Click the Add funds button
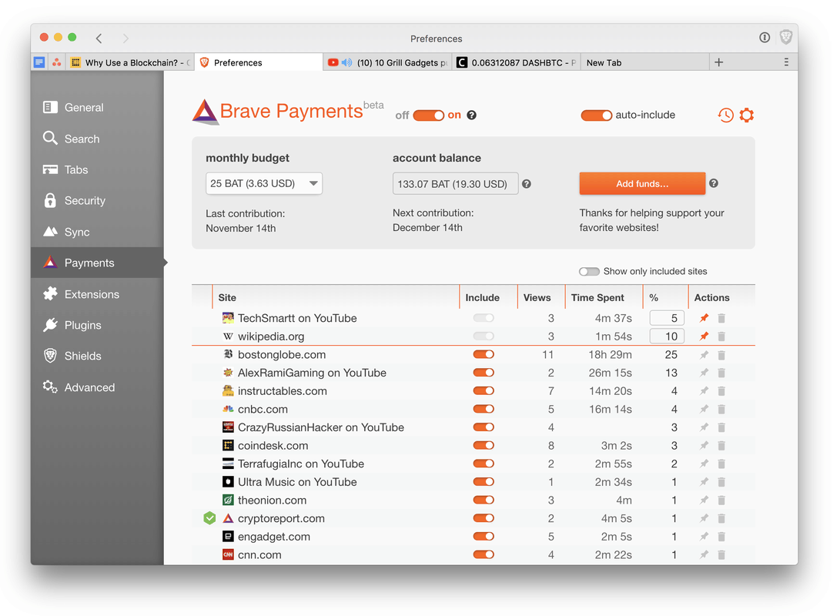 point(641,183)
